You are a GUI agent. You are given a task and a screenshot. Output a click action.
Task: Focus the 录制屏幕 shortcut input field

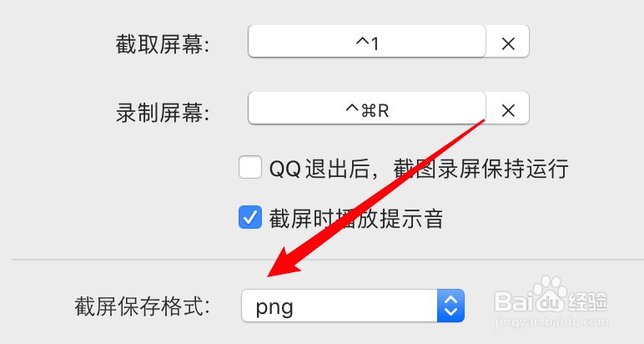[x=367, y=108]
